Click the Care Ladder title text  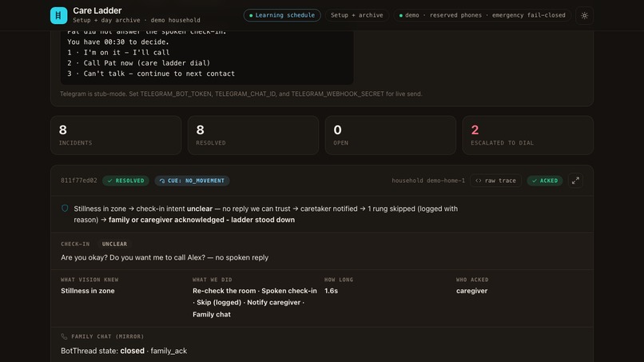(x=97, y=10)
